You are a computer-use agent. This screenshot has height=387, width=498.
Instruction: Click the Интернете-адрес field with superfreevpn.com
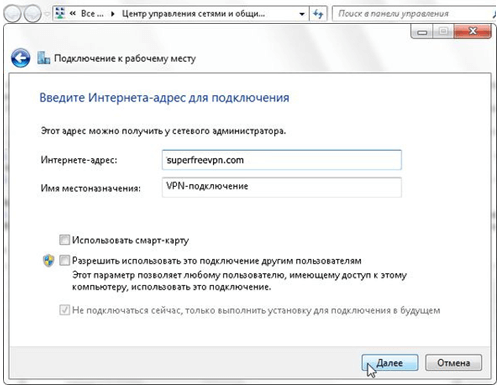click(x=282, y=160)
